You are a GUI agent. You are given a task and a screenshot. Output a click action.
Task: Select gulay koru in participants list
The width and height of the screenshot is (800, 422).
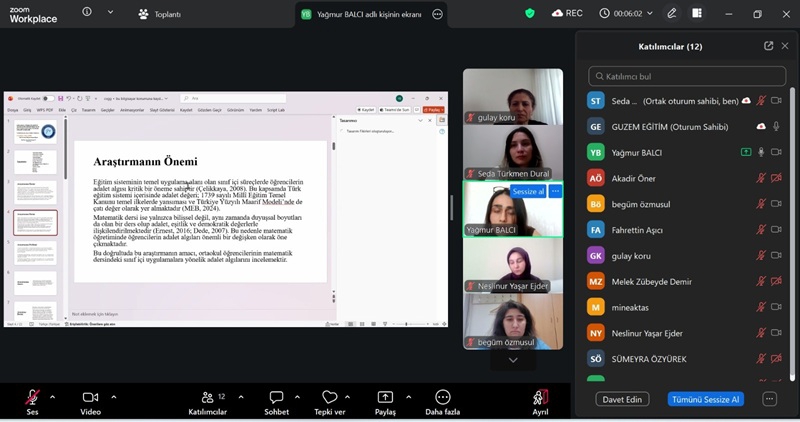click(x=687, y=256)
